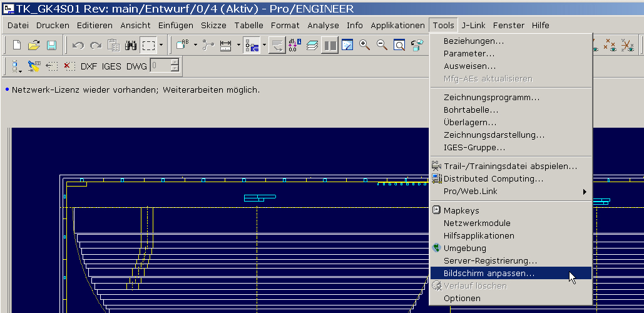Export using the DXF button
Image resolution: width=644 pixels, height=313 pixels.
point(89,66)
